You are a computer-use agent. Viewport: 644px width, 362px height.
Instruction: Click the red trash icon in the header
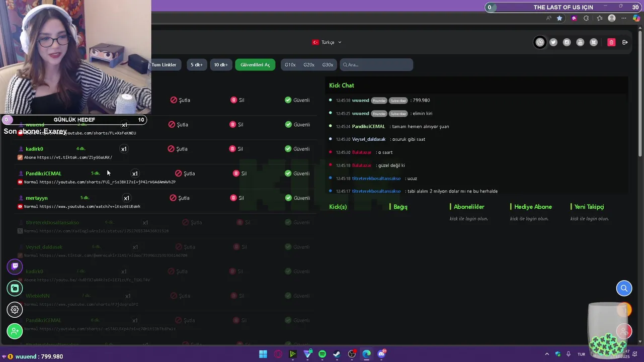611,42
